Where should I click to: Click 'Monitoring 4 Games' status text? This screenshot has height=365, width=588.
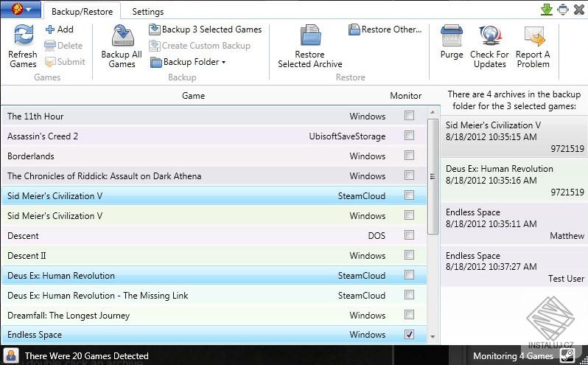tap(513, 355)
